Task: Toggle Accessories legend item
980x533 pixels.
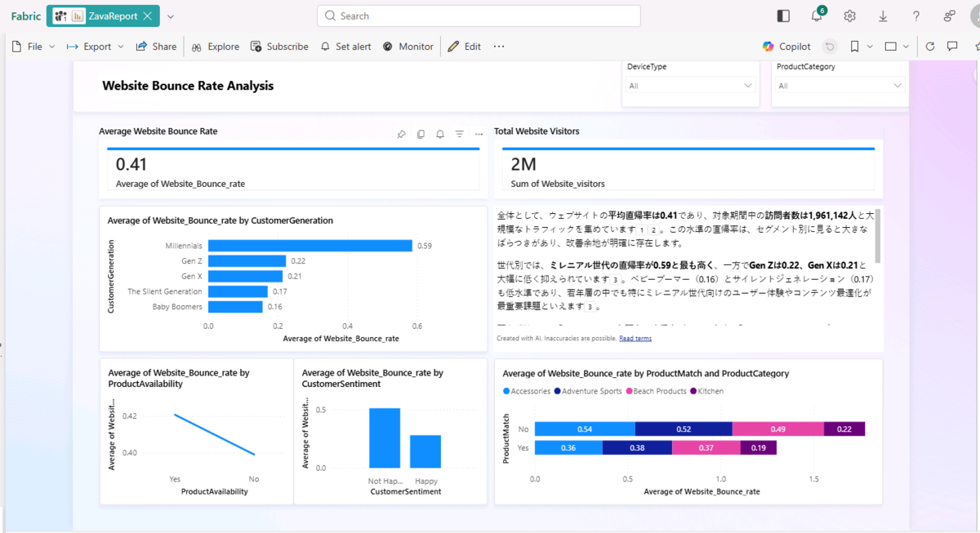Action: [527, 391]
